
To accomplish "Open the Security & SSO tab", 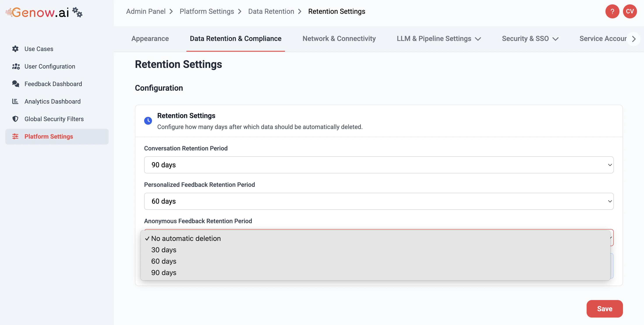I will coord(530,39).
